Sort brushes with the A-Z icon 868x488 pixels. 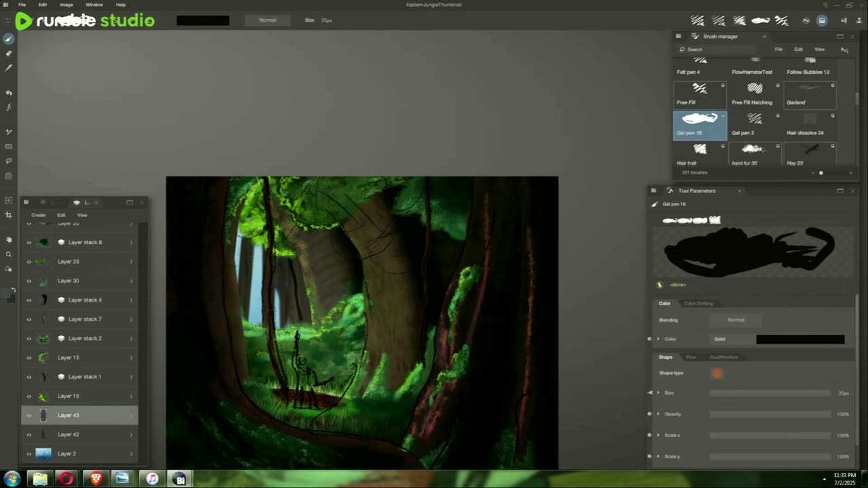coord(844,49)
